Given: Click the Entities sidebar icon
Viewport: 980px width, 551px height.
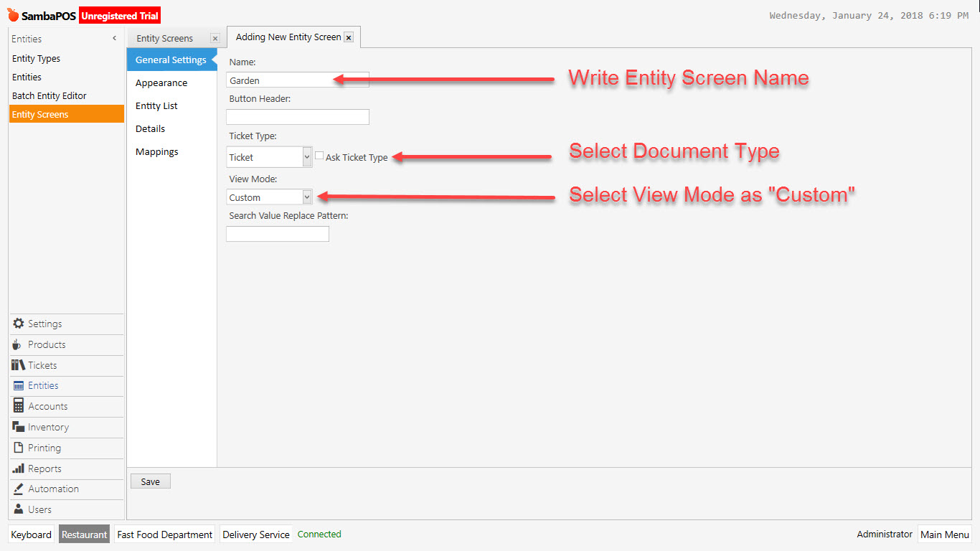Looking at the screenshot, I should [17, 386].
